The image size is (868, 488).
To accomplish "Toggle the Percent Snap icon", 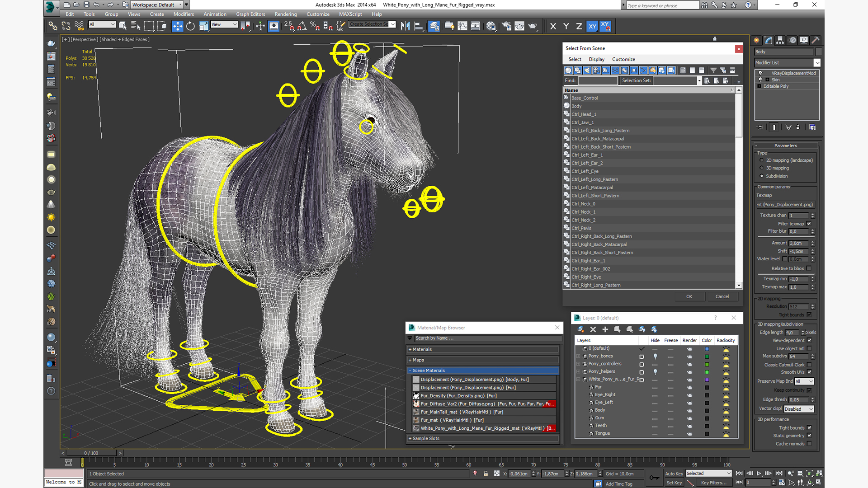I will (315, 26).
